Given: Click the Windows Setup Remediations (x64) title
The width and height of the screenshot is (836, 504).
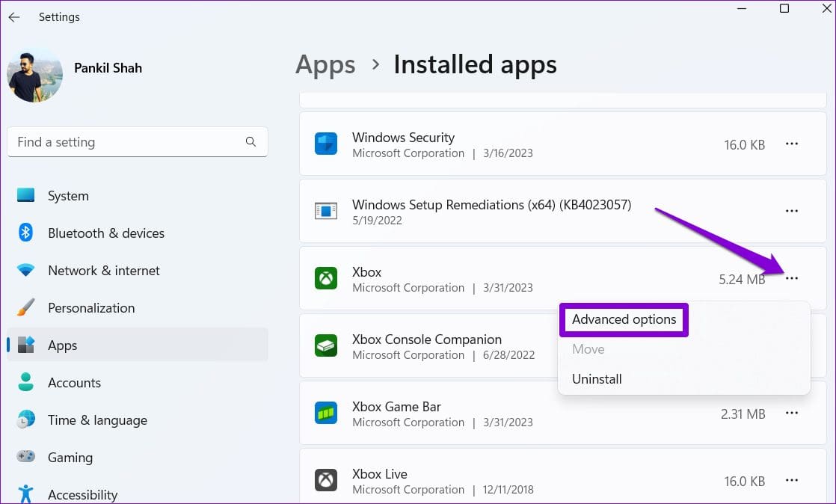Looking at the screenshot, I should coord(491,205).
